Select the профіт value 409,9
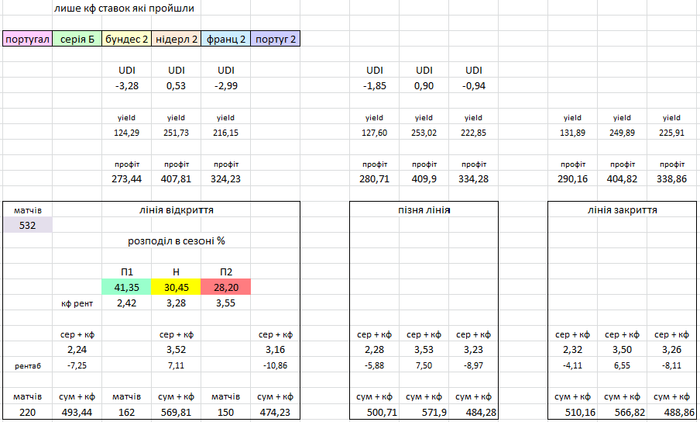 click(x=424, y=179)
